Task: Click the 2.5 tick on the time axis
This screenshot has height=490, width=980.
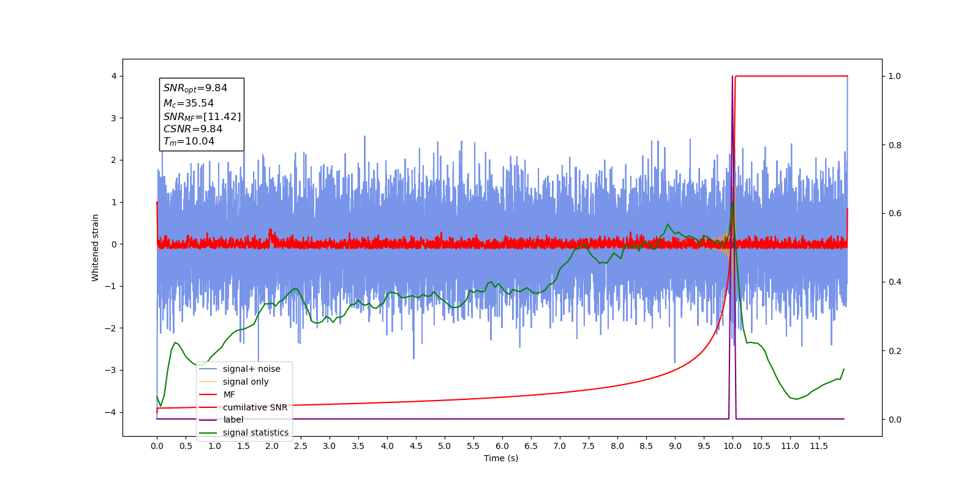Action: click(301, 446)
